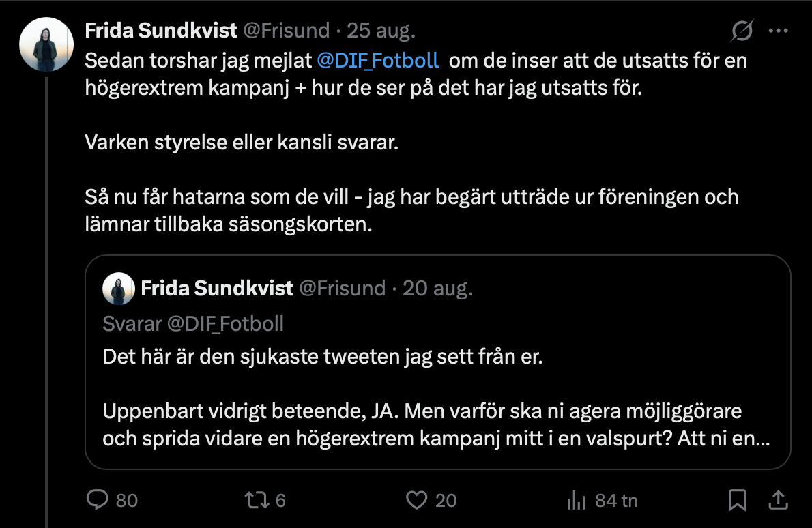Click small avatar in quoted tweet
812x528 pixels.
coord(119,289)
